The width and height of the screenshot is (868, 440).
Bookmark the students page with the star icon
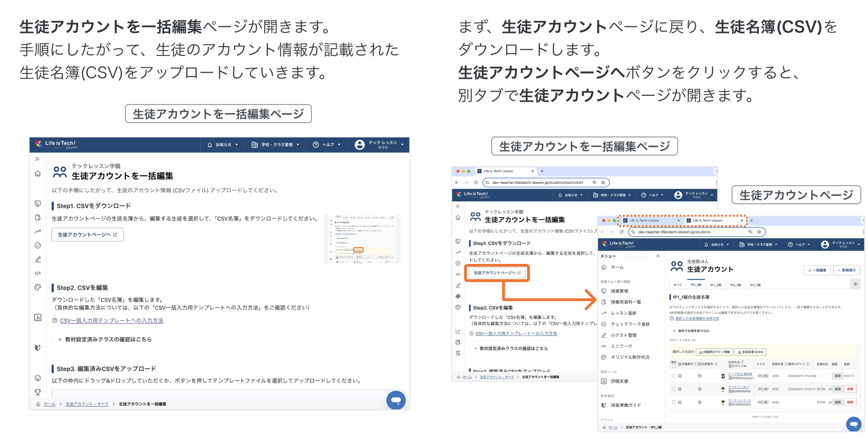tap(759, 232)
